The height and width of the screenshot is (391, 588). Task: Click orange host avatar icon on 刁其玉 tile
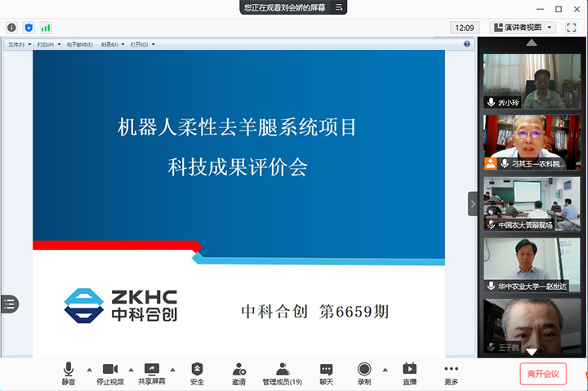coord(490,163)
